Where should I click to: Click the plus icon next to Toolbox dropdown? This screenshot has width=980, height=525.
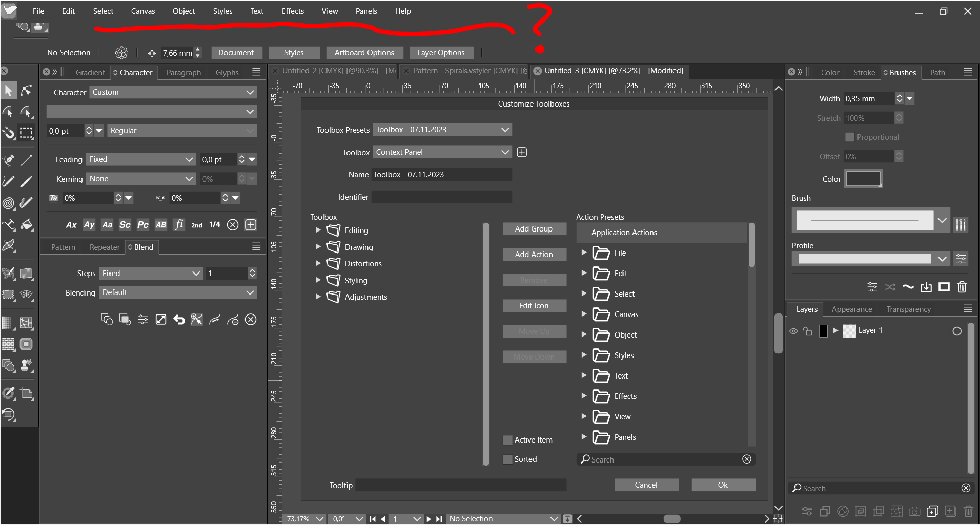[522, 152]
